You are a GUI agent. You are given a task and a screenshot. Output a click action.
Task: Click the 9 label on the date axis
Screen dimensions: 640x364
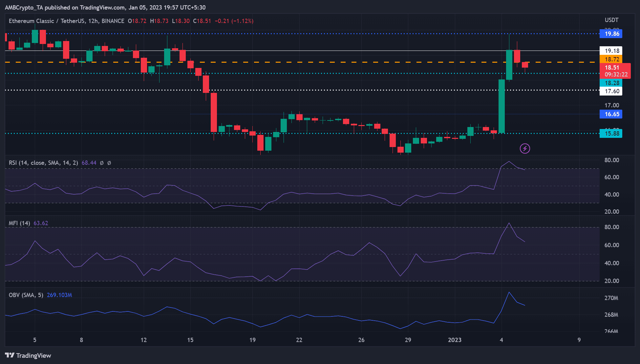click(579, 340)
